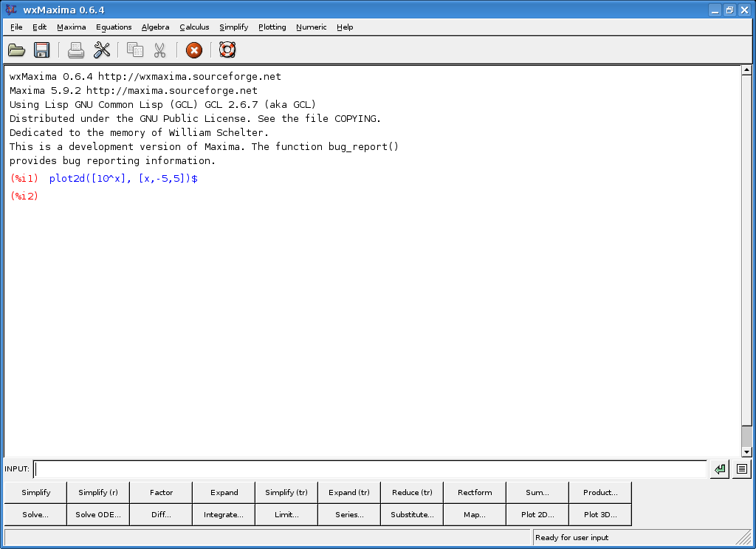This screenshot has height=549, width=756.
Task: Click the Solve... button
Action: pos(35,515)
